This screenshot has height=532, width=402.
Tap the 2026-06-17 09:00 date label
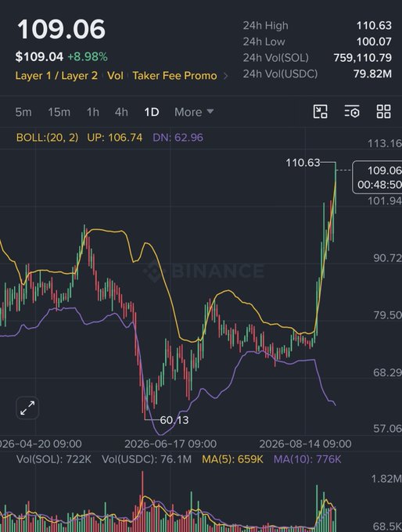click(x=170, y=444)
